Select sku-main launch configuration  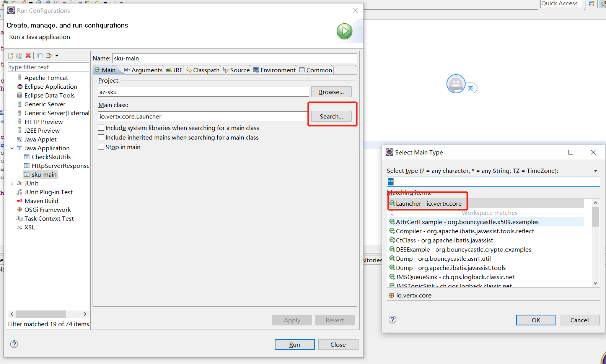point(41,174)
